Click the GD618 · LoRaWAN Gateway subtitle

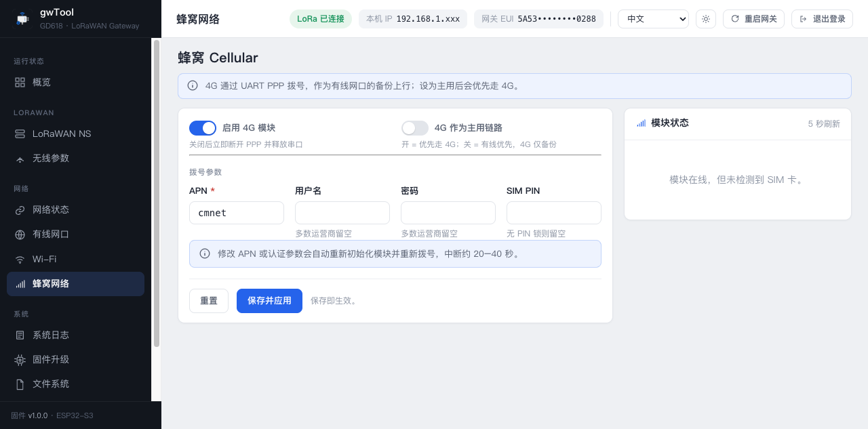click(90, 26)
